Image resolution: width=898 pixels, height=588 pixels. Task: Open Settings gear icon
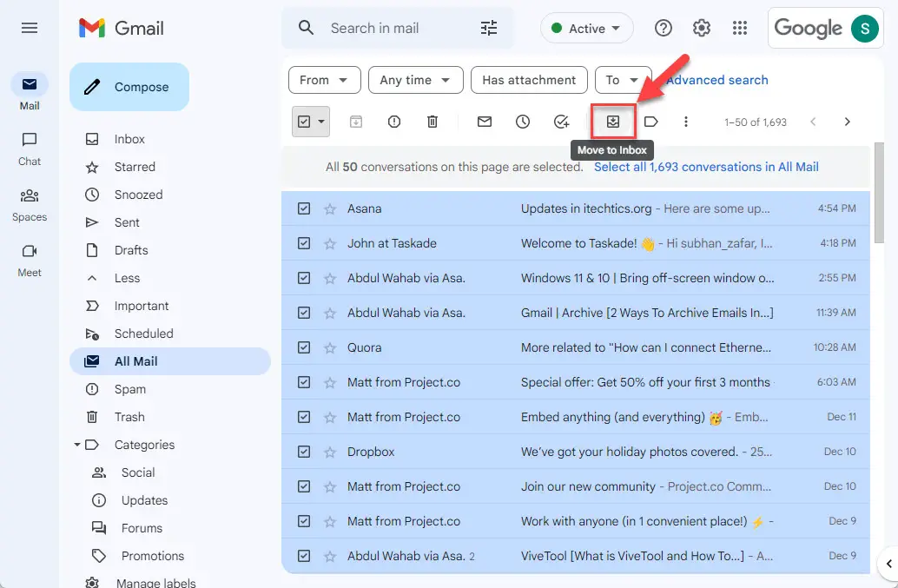click(702, 28)
